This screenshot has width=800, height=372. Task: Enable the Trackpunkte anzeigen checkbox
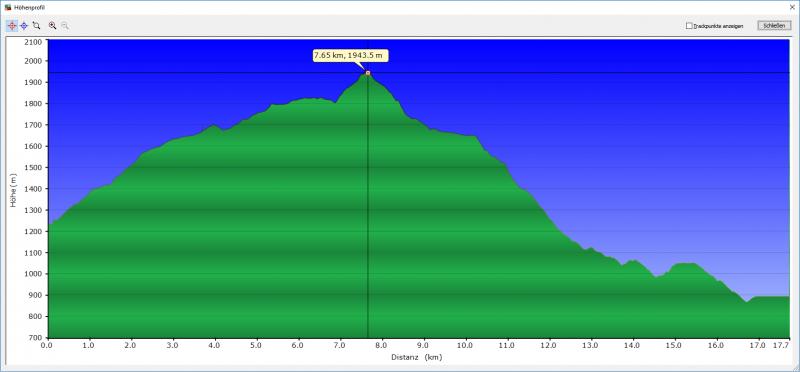pos(689,26)
